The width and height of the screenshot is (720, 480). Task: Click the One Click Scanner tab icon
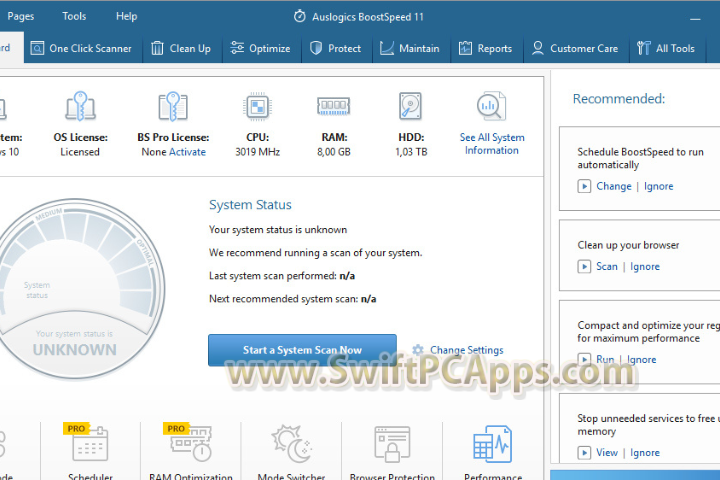(37, 48)
